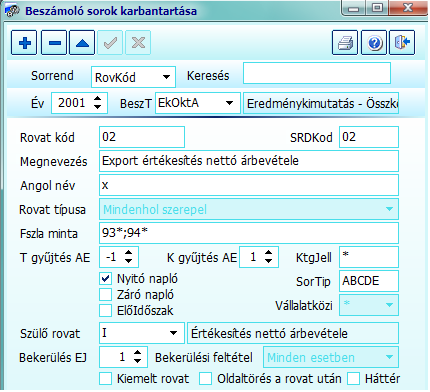
Task: Exit the form using door icon
Action: 402,42
